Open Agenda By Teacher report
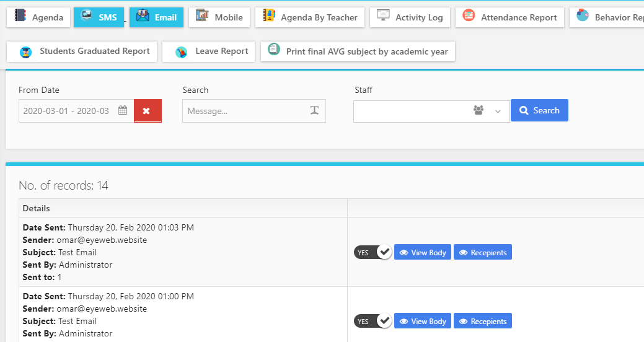Screen dimensions: 644x342 click(x=310, y=17)
